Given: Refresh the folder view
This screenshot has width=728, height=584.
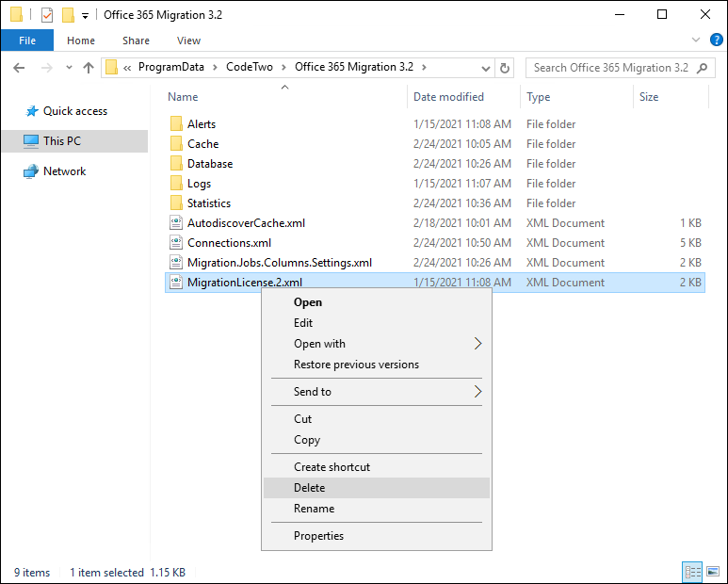Looking at the screenshot, I should pos(505,68).
